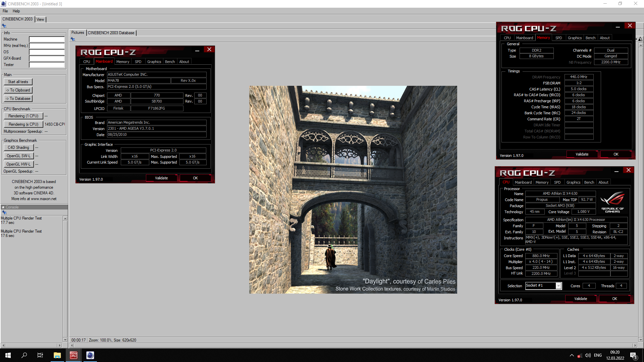Viewport: 644px width, 362px height.
Task: Click OK in CPU CPU-Z window
Action: click(615, 299)
